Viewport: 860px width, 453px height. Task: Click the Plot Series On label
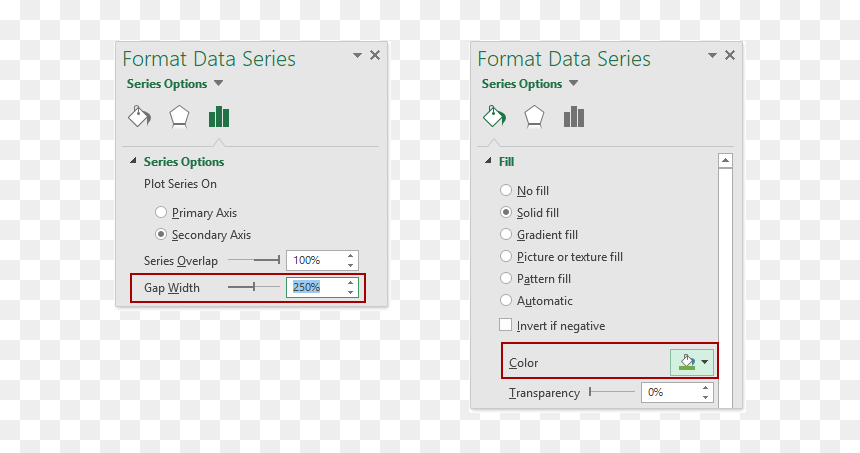(180, 184)
